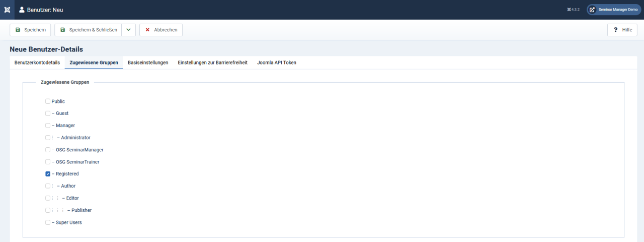This screenshot has width=644, height=242.
Task: Enable the Public group checkbox
Action: point(48,101)
